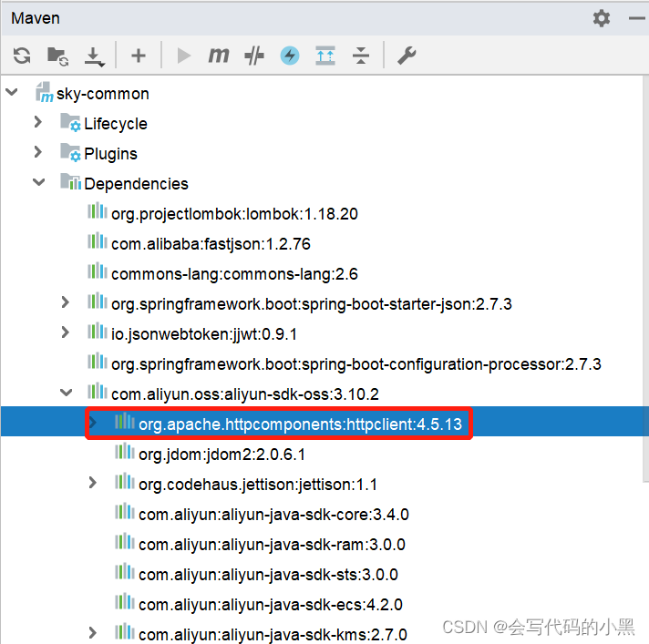Run Maven build play icon
Image resolution: width=649 pixels, height=644 pixels.
tap(184, 56)
